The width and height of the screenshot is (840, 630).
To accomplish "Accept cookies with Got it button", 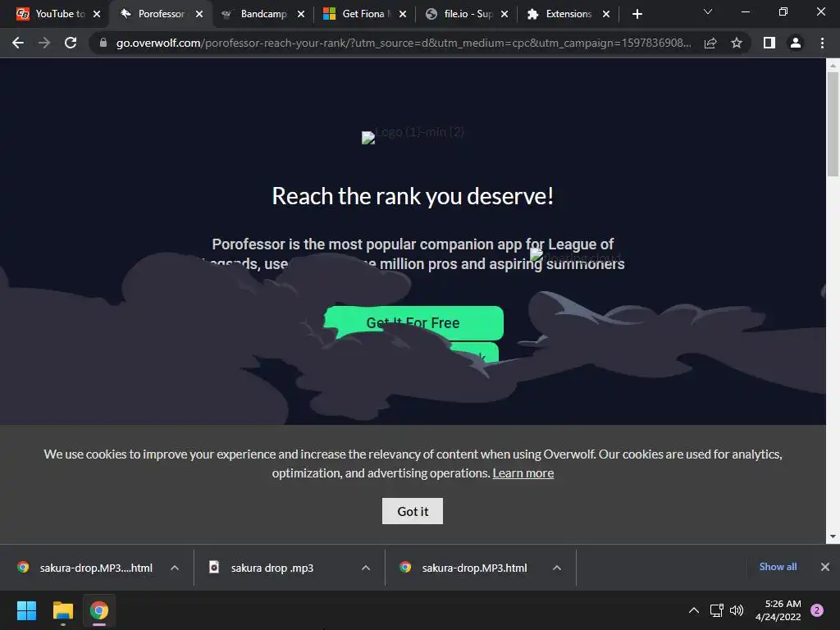I will tap(413, 511).
